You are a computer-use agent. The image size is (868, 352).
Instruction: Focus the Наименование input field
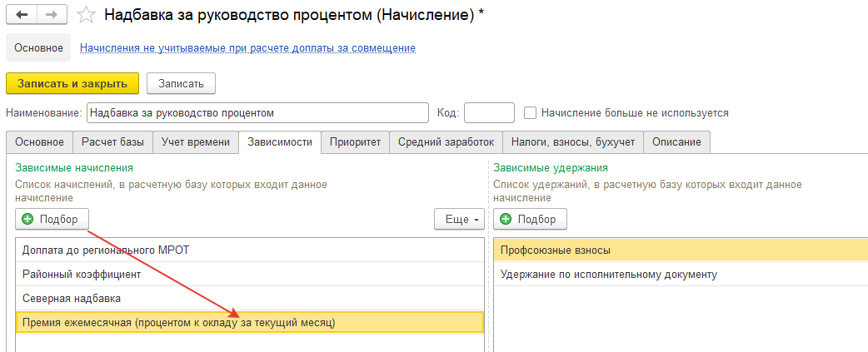[257, 112]
